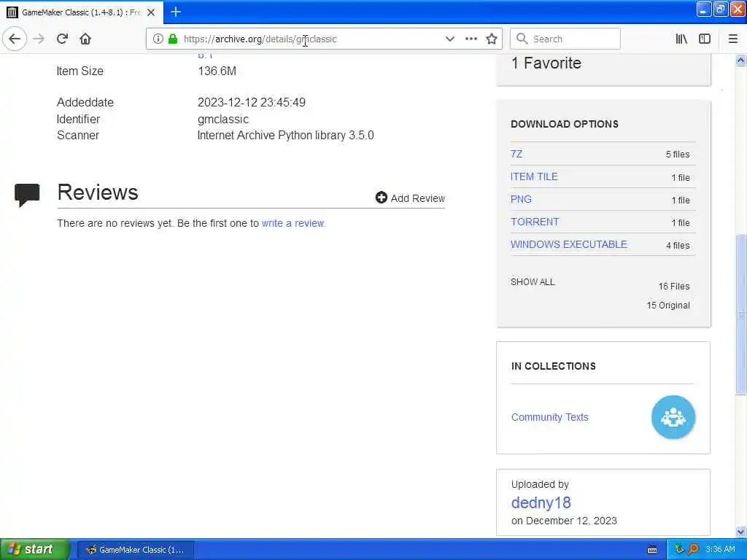Click the taskbar clock showing 3:36 AM
Viewport: 747px width, 560px height.
tap(720, 550)
